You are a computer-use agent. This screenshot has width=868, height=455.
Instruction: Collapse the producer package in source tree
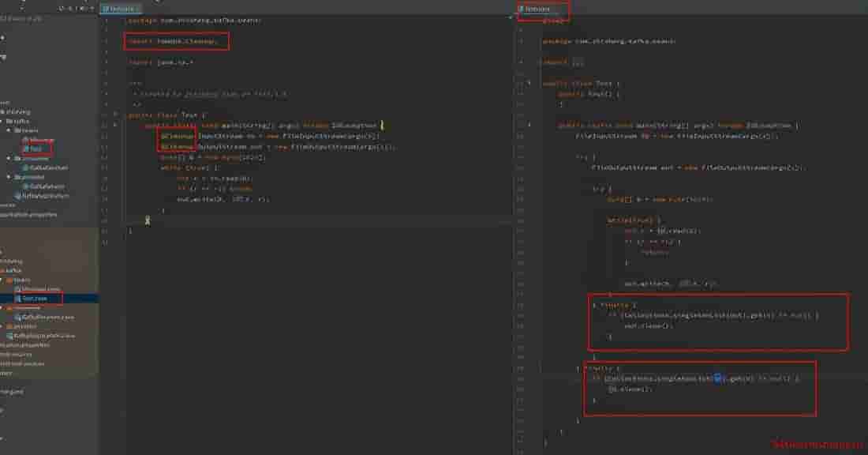point(8,177)
